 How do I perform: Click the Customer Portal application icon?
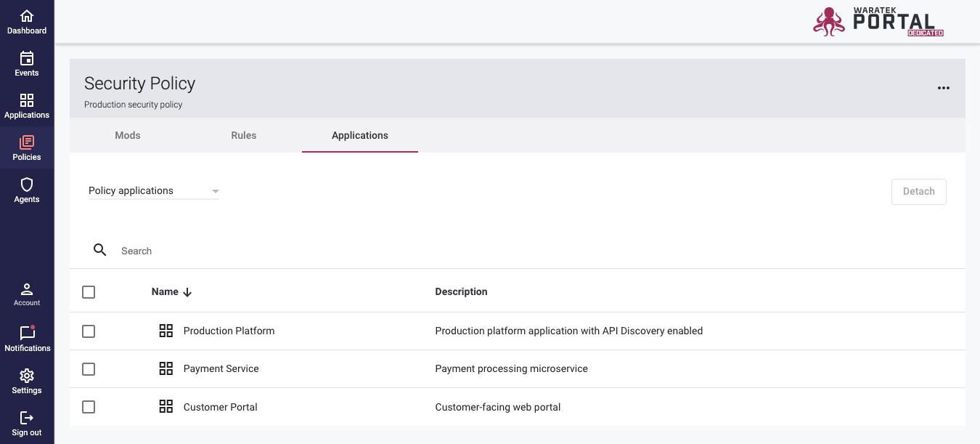[166, 406]
